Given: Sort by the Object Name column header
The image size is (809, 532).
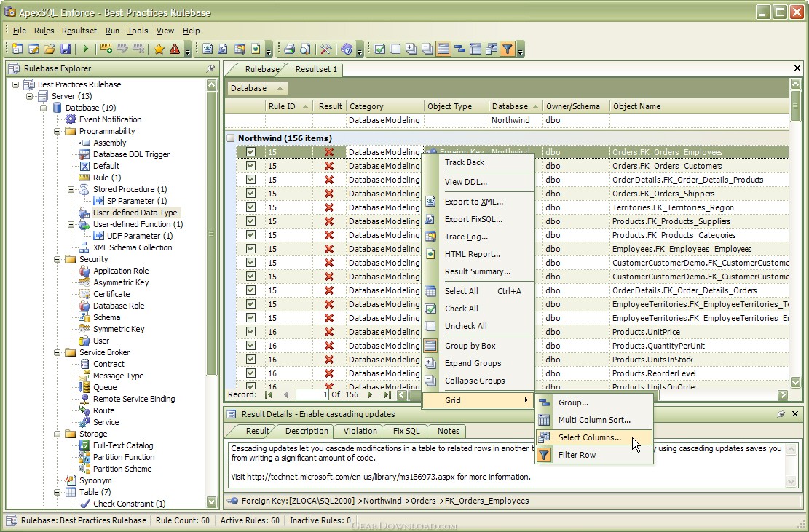Looking at the screenshot, I should point(700,106).
